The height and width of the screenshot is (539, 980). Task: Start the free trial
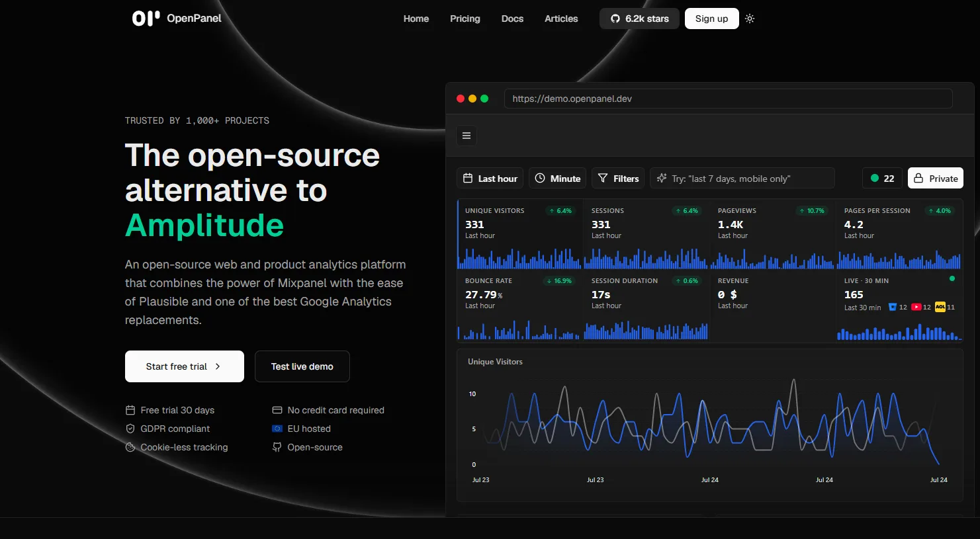[185, 366]
